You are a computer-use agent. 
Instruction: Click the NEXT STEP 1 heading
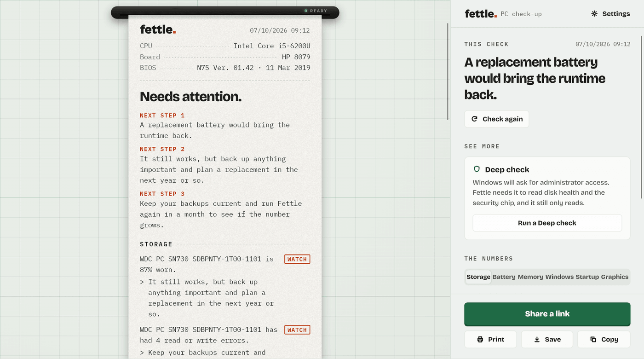tap(162, 116)
